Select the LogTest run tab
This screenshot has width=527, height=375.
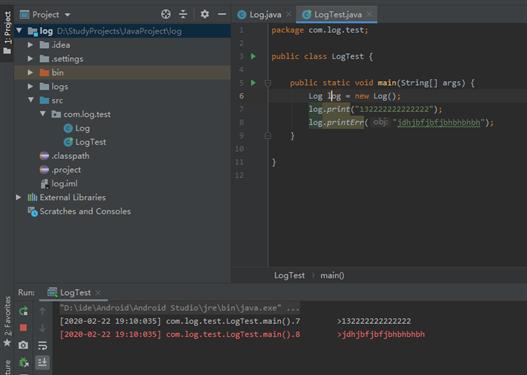[x=70, y=292]
